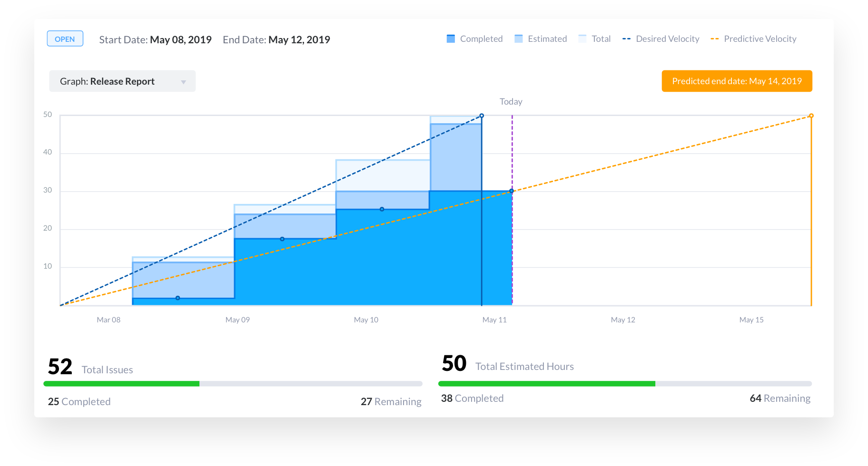Screen dimensions: 868x466
Task: Click the Total legend swatch icon
Action: click(x=582, y=39)
